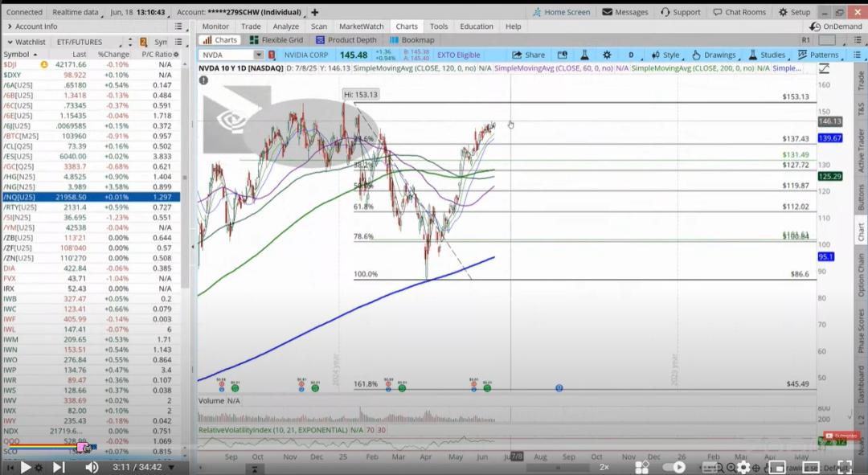Go to the Trade main tab
The width and height of the screenshot is (868, 475).
click(x=251, y=26)
